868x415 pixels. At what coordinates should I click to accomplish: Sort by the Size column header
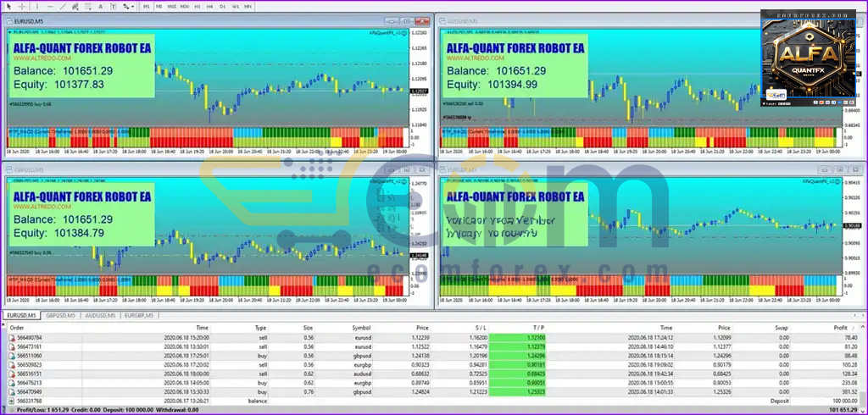pyautogui.click(x=308, y=328)
